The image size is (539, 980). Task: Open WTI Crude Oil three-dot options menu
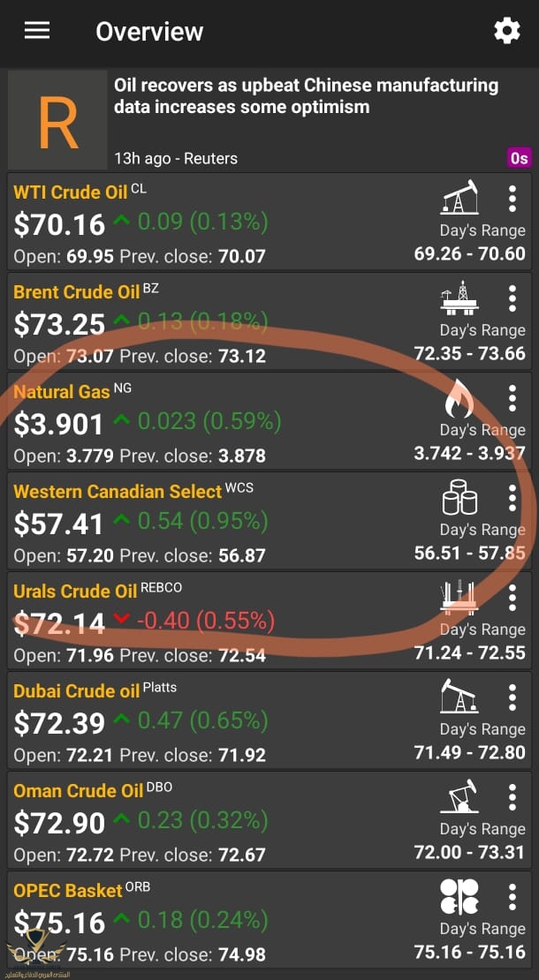(x=512, y=199)
